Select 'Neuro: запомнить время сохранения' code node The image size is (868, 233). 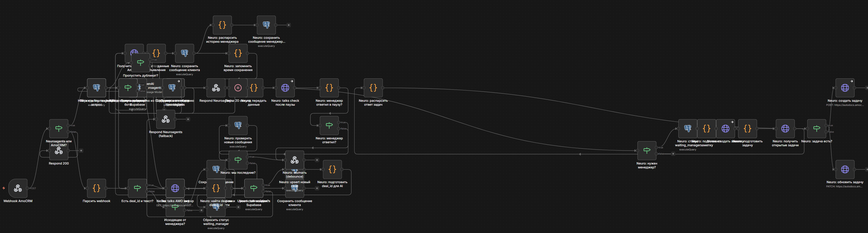(x=238, y=53)
